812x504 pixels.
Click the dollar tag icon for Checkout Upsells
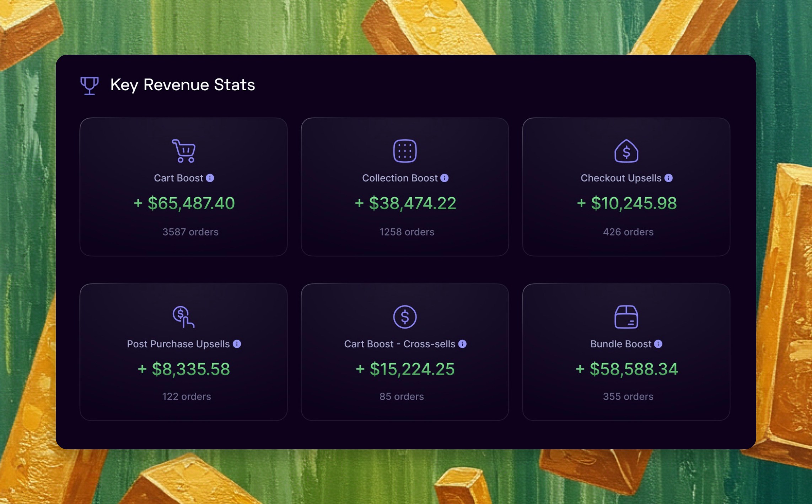tap(626, 151)
